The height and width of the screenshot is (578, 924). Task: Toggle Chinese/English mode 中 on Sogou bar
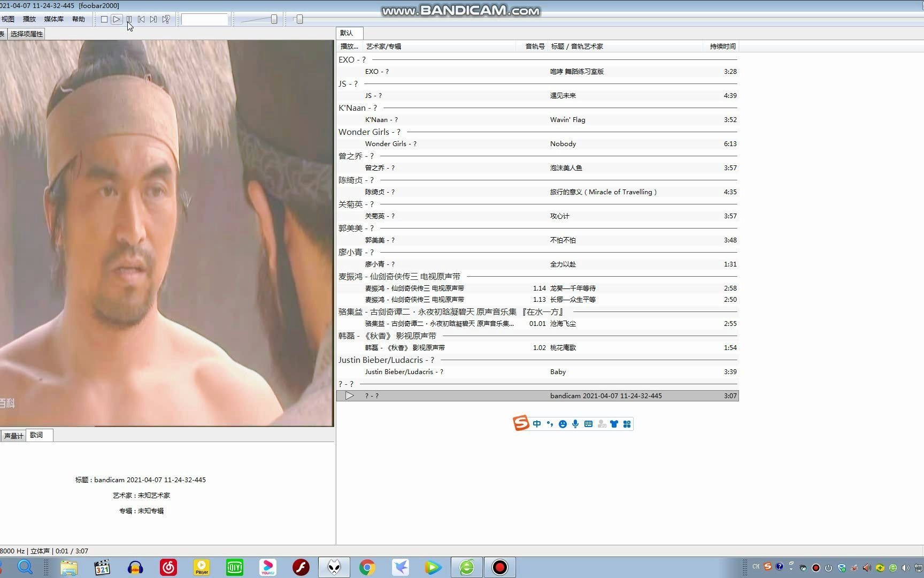(537, 424)
